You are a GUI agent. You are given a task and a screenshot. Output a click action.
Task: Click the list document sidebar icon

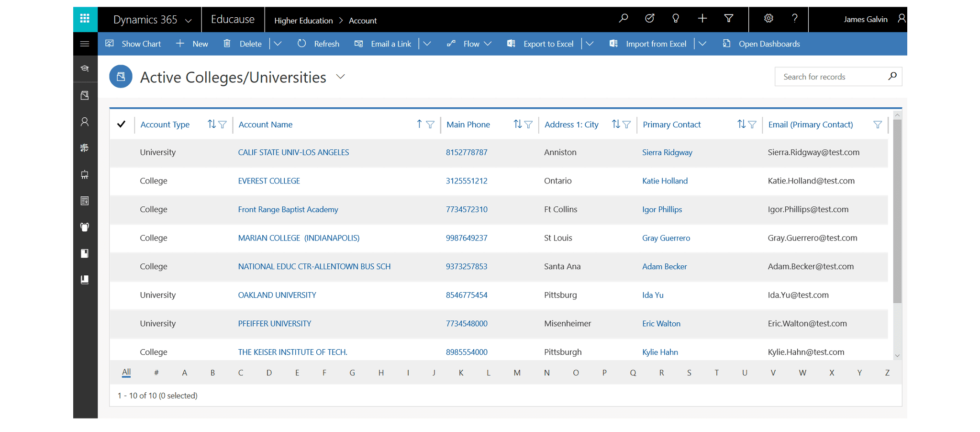click(x=85, y=201)
